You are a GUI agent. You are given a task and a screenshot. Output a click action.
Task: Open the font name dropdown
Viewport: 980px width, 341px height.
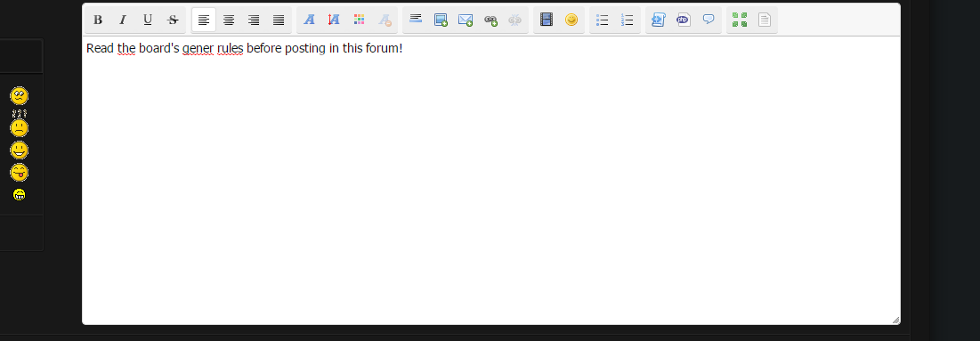pyautogui.click(x=310, y=20)
